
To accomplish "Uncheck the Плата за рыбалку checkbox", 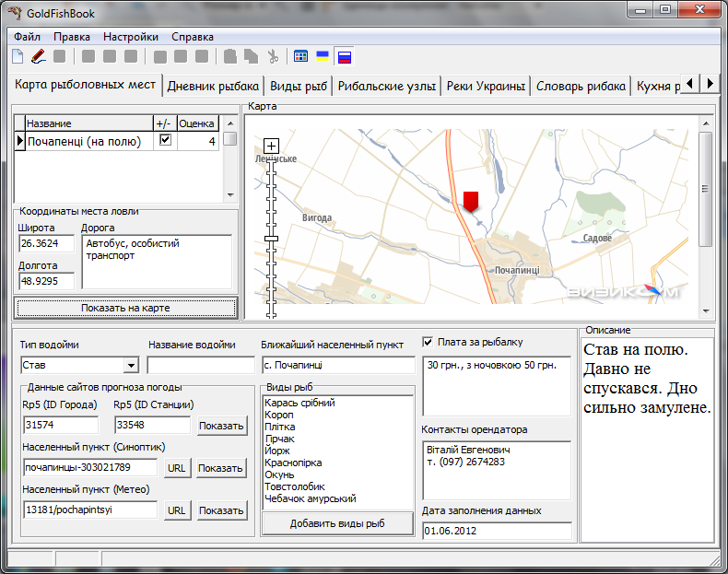I will (x=428, y=343).
